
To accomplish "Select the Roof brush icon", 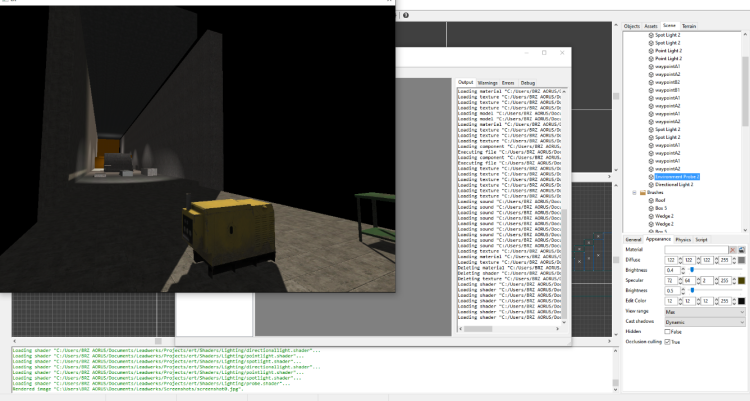I will click(650, 200).
